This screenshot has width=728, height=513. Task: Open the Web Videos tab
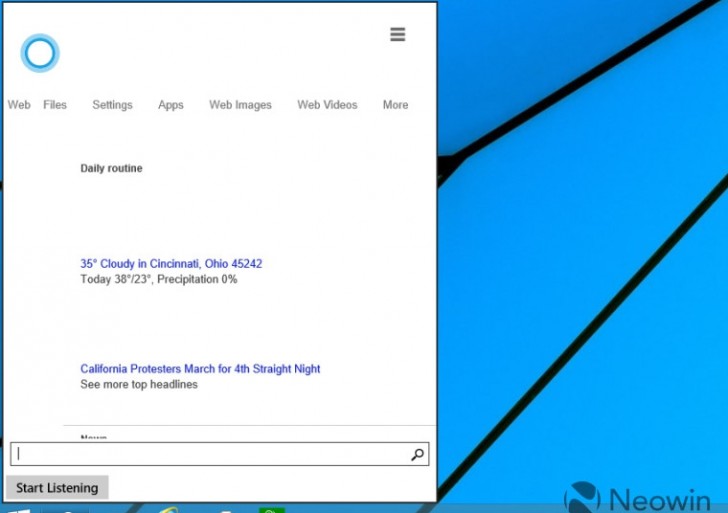327,105
